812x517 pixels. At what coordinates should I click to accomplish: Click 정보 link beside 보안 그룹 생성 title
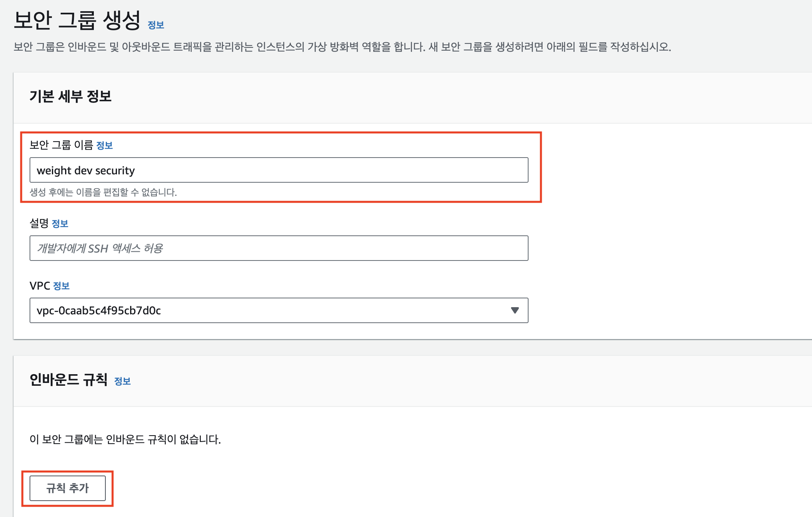156,25
